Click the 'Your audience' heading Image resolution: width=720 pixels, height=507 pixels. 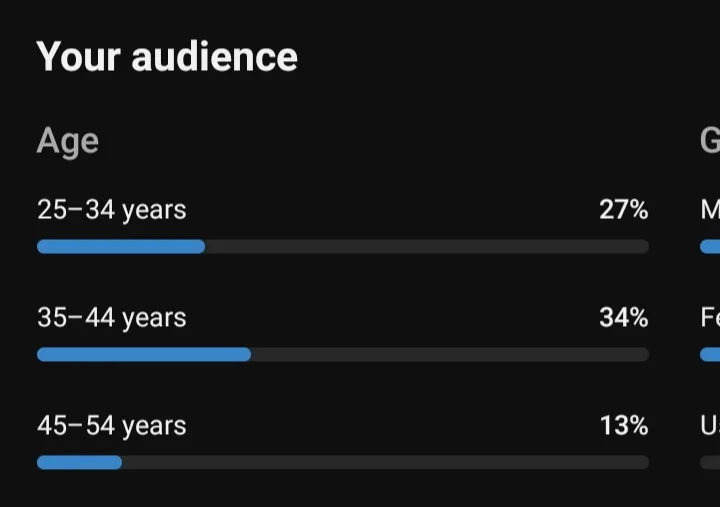click(x=167, y=57)
